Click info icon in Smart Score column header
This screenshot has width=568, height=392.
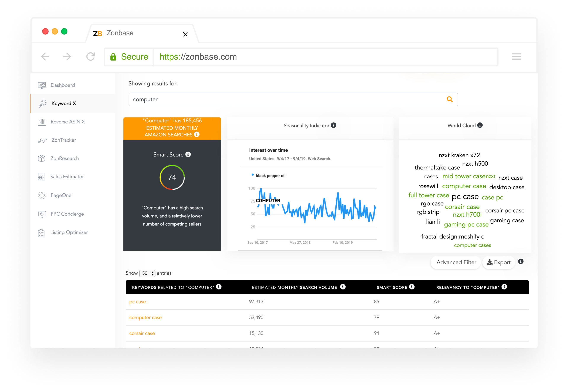[412, 287]
